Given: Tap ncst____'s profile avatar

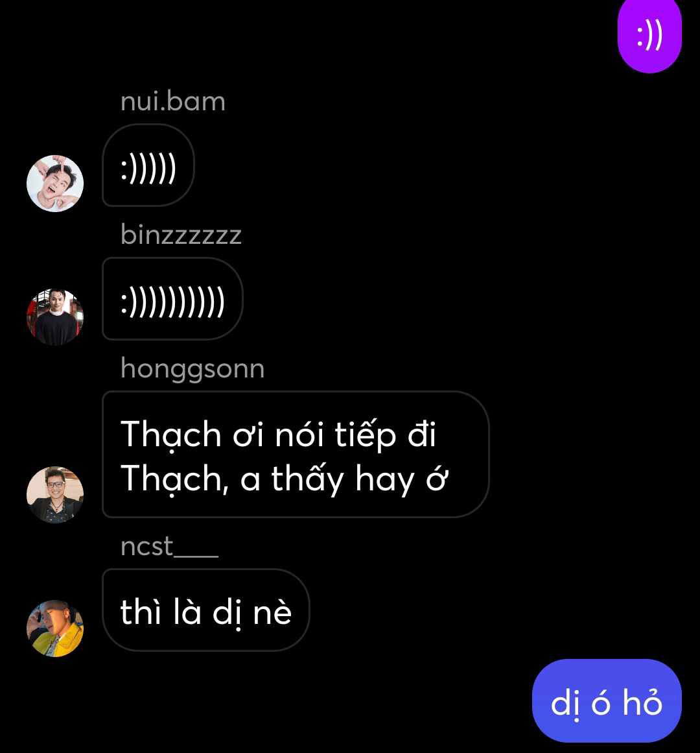Looking at the screenshot, I should click(54, 628).
